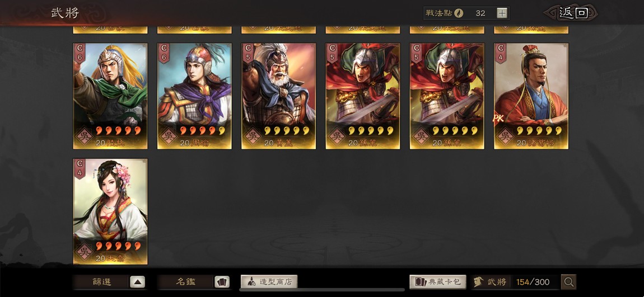
Task: Click the 吳 faction badge on 黃蓋 card
Action: [253, 136]
